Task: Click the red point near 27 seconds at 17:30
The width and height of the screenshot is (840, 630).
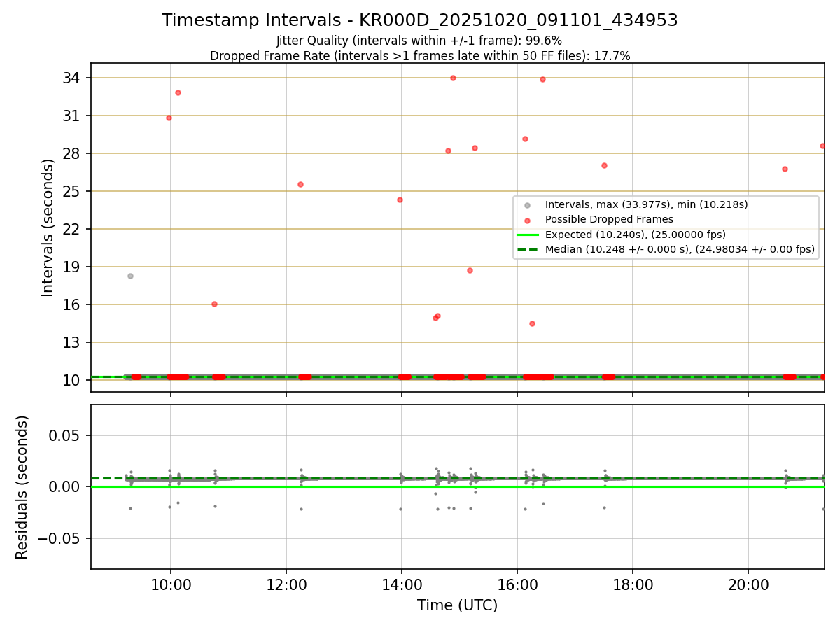Action: point(604,165)
